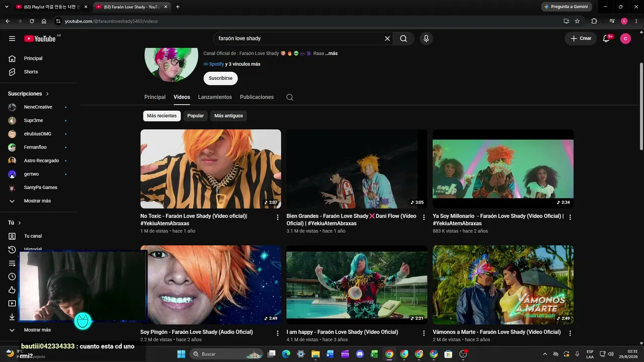
Task: Open options for Ya Soy Millonario video
Action: pos(570,217)
